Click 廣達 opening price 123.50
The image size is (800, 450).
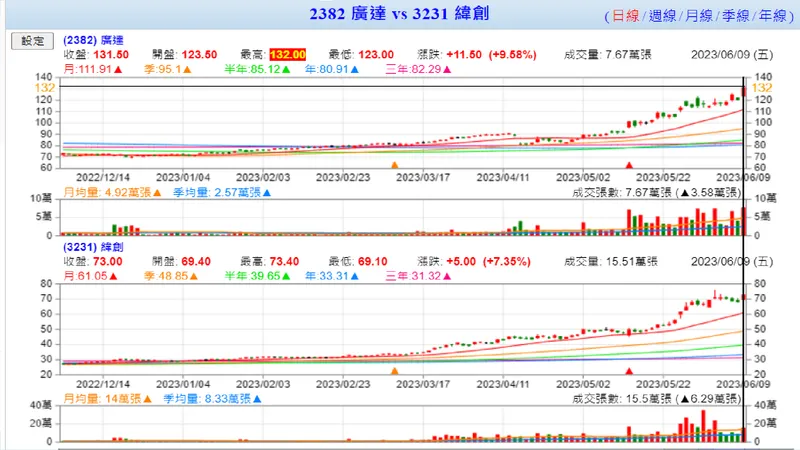point(199,55)
